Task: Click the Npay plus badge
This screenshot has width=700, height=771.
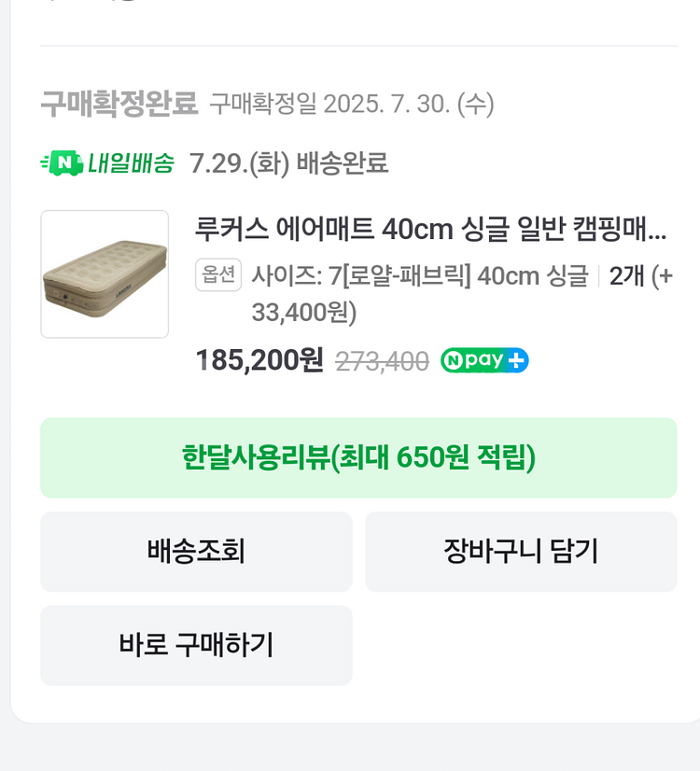Action: coord(484,360)
